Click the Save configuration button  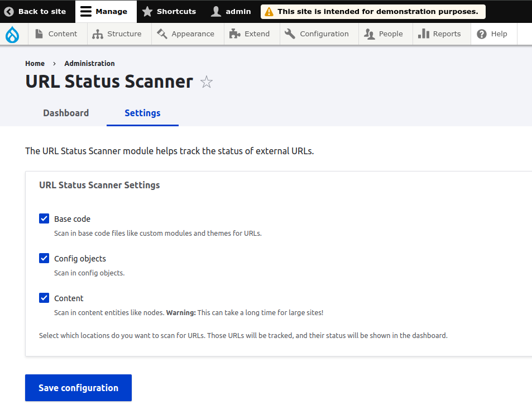[78, 387]
